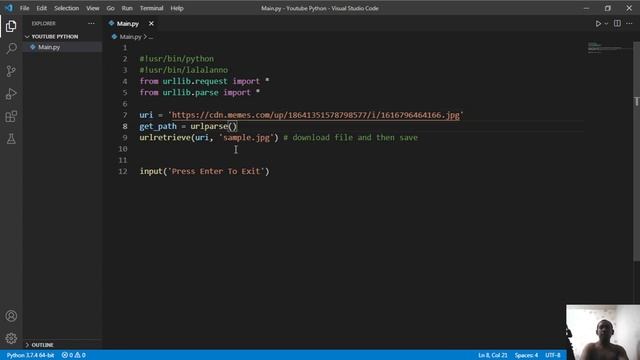Click the vertical editor scrollbar

(x=636, y=151)
